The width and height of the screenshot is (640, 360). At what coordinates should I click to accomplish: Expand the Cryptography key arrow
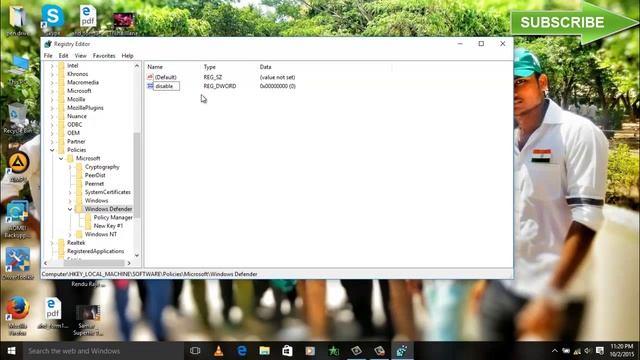click(x=70, y=167)
